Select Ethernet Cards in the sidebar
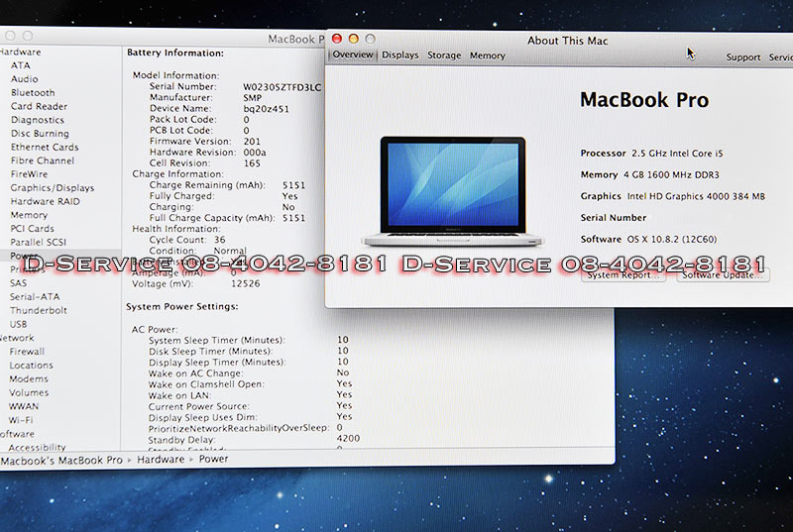Image resolution: width=793 pixels, height=532 pixels. point(45,147)
